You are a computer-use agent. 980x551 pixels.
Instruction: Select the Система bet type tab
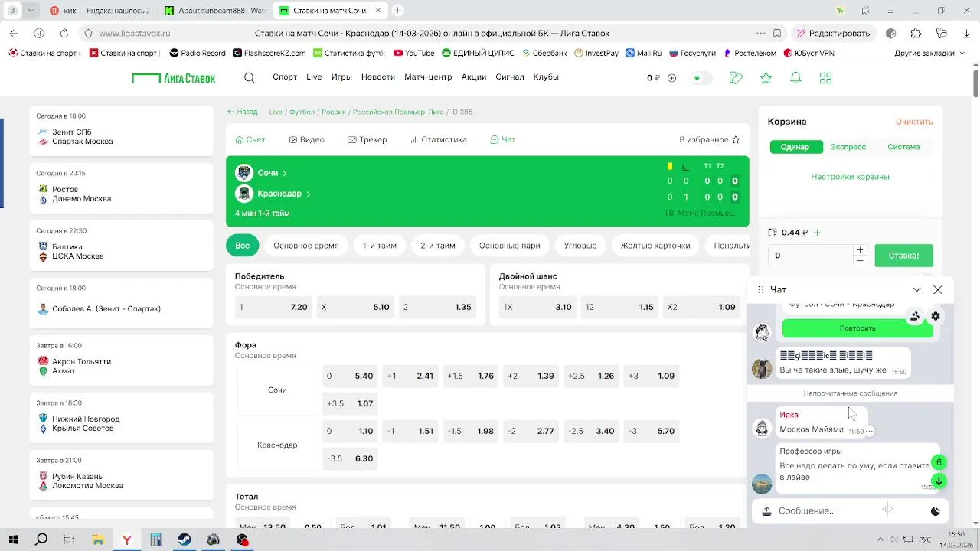pyautogui.click(x=903, y=147)
